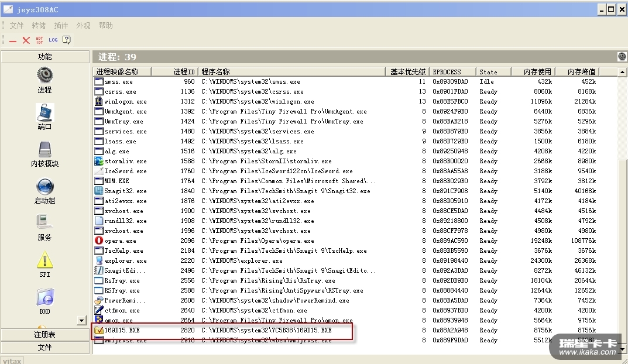Viewport: 628px width, 364px height.
Task: Sort by State column header
Action: (493, 71)
